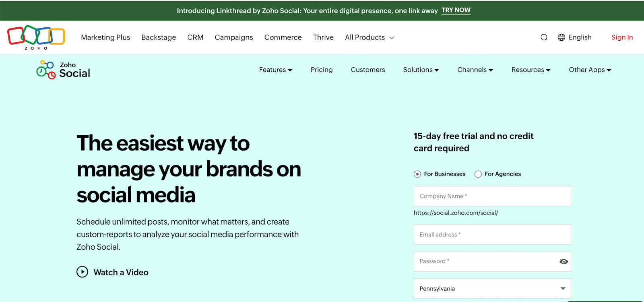Focus the Company Name field
This screenshot has height=302, width=644.
point(492,196)
